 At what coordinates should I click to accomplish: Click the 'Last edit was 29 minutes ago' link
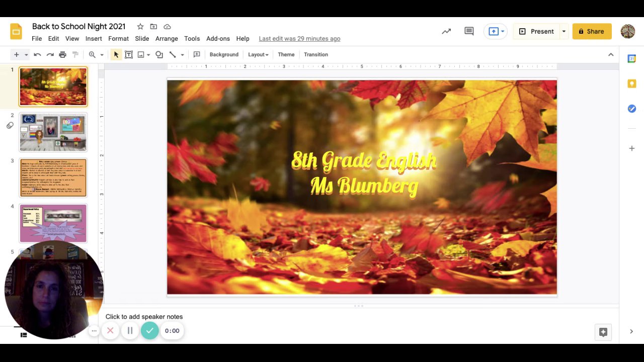coord(299,39)
